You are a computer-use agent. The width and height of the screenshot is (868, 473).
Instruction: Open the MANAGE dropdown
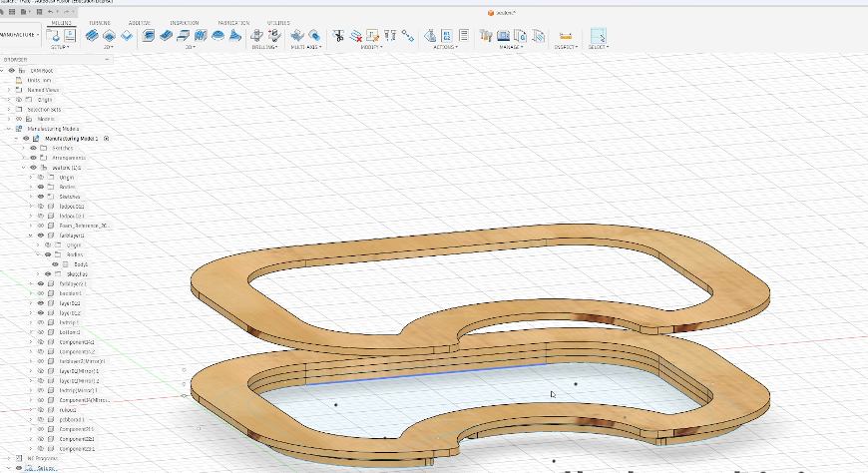pyautogui.click(x=511, y=47)
